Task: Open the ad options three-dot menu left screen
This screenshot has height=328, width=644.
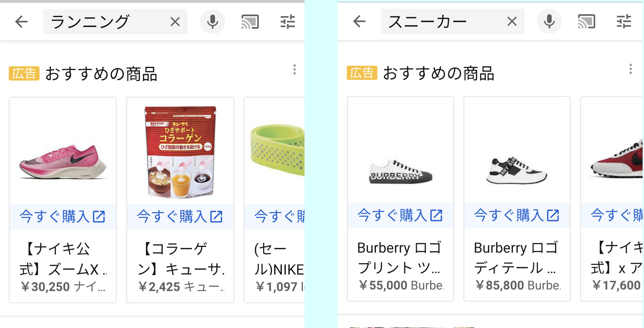Action: click(294, 70)
